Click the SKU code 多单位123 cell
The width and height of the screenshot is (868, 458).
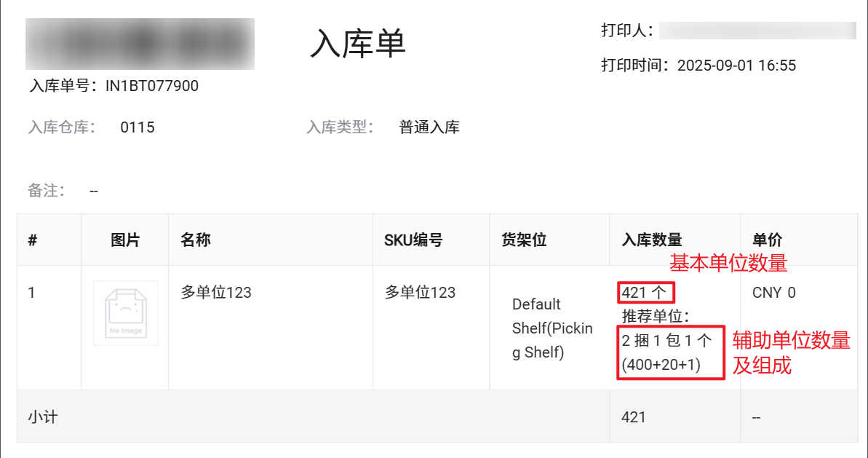[420, 293]
